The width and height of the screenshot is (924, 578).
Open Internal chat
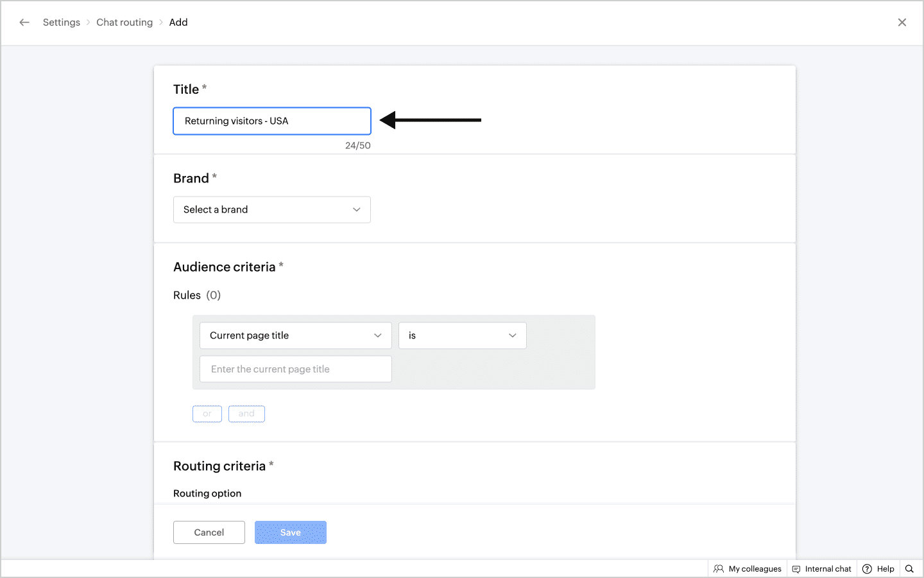[x=822, y=569]
